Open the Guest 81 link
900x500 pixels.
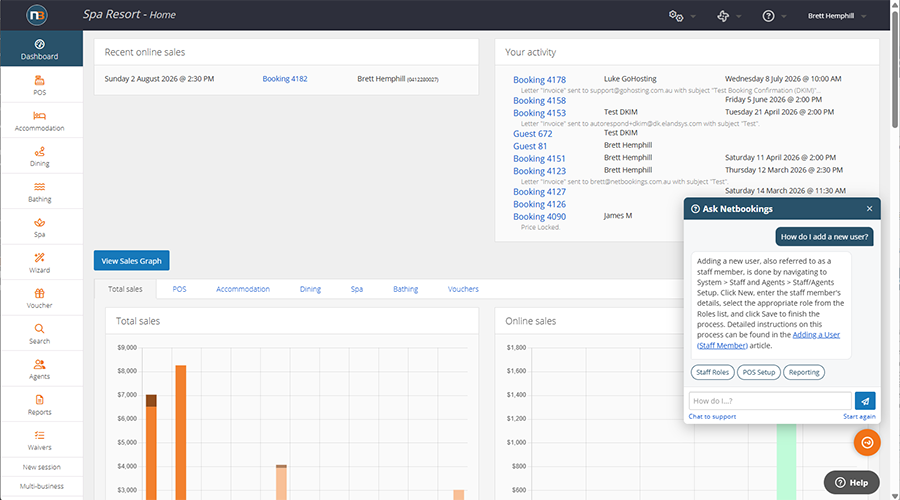pyautogui.click(x=530, y=146)
